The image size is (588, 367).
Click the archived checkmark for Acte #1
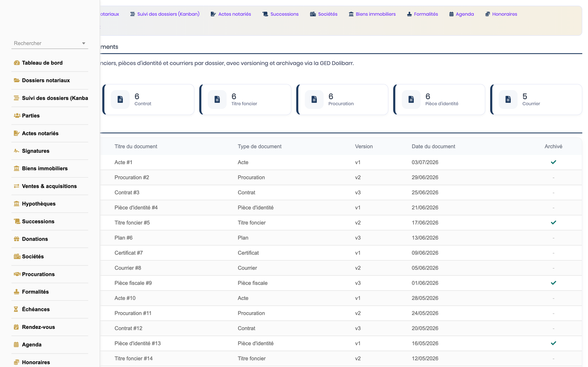[x=553, y=162]
